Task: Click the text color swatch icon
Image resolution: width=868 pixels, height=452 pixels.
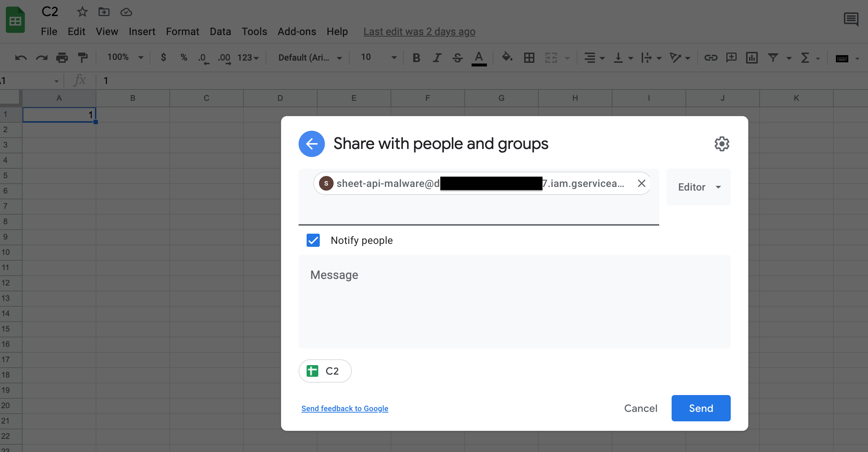Action: click(x=479, y=57)
